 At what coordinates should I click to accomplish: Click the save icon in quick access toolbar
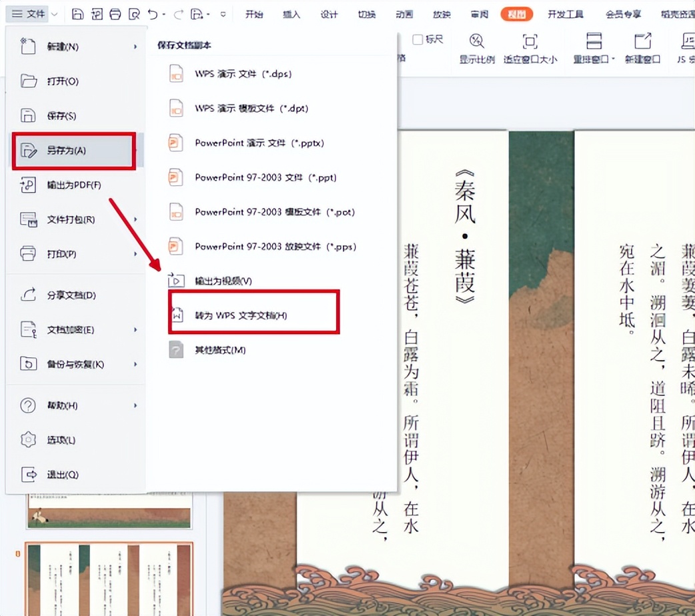click(x=78, y=14)
